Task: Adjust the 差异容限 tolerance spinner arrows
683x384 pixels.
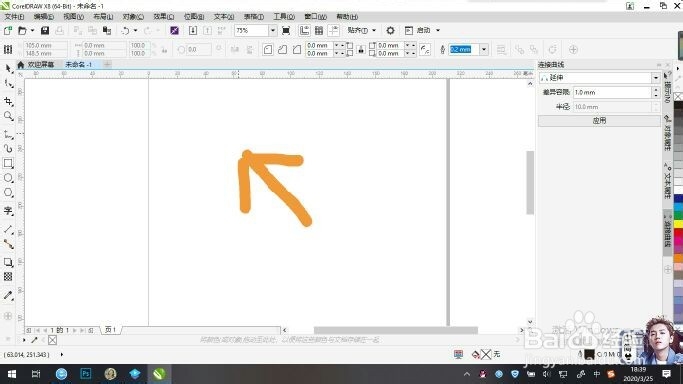Action: point(656,92)
